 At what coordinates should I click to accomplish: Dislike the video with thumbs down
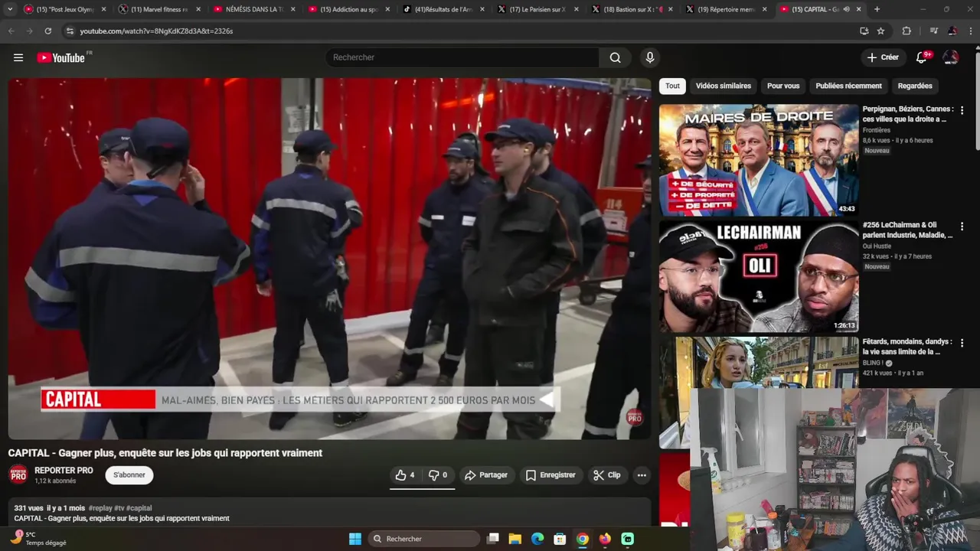tap(438, 475)
